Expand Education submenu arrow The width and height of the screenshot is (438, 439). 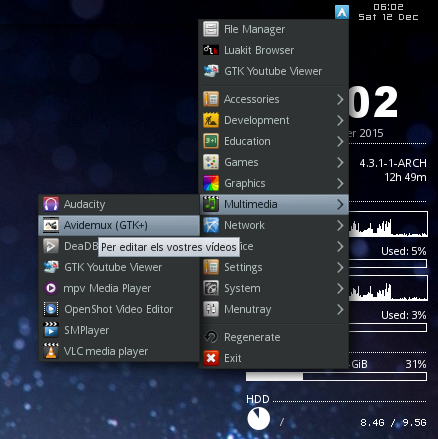pyautogui.click(x=340, y=141)
